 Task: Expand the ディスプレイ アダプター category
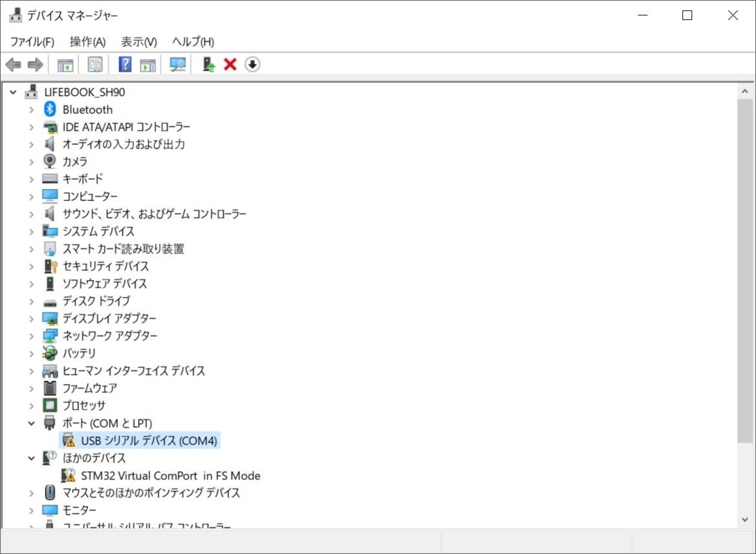tap(31, 318)
